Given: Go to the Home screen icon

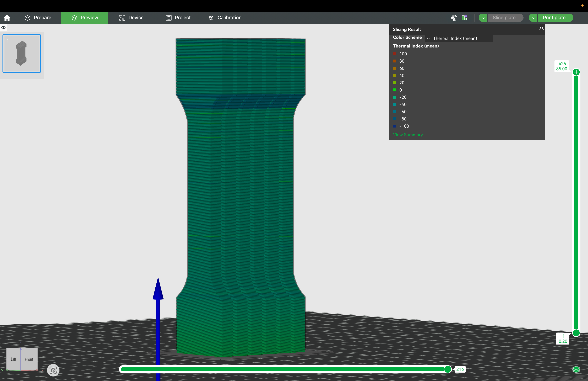Looking at the screenshot, I should [x=7, y=18].
